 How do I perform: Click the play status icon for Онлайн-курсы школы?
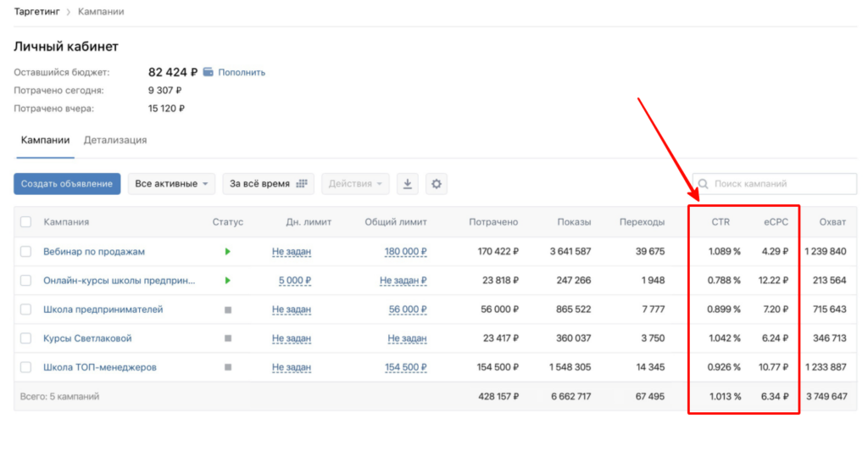(227, 281)
